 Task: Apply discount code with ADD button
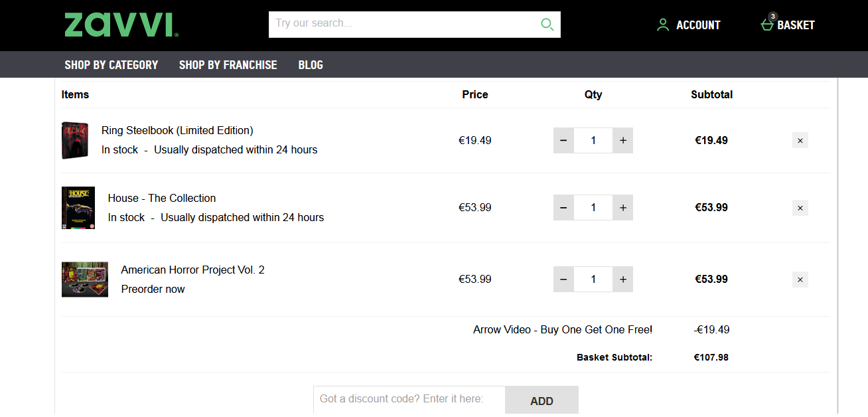tap(542, 401)
